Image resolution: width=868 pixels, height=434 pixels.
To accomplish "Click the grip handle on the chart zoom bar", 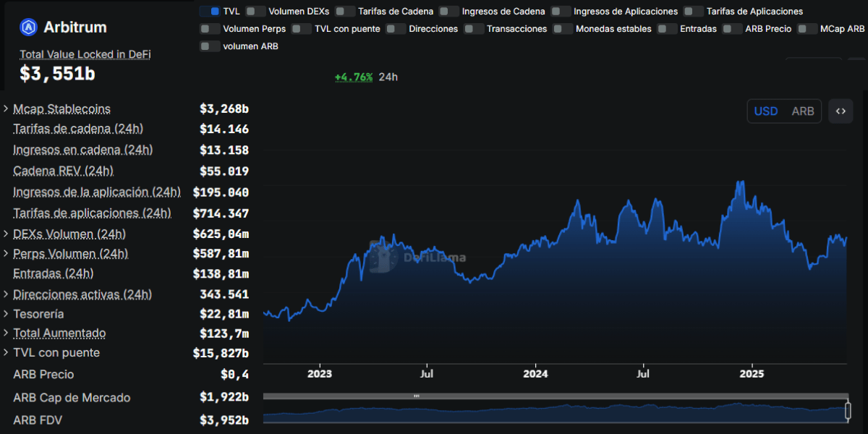I will click(416, 396).
